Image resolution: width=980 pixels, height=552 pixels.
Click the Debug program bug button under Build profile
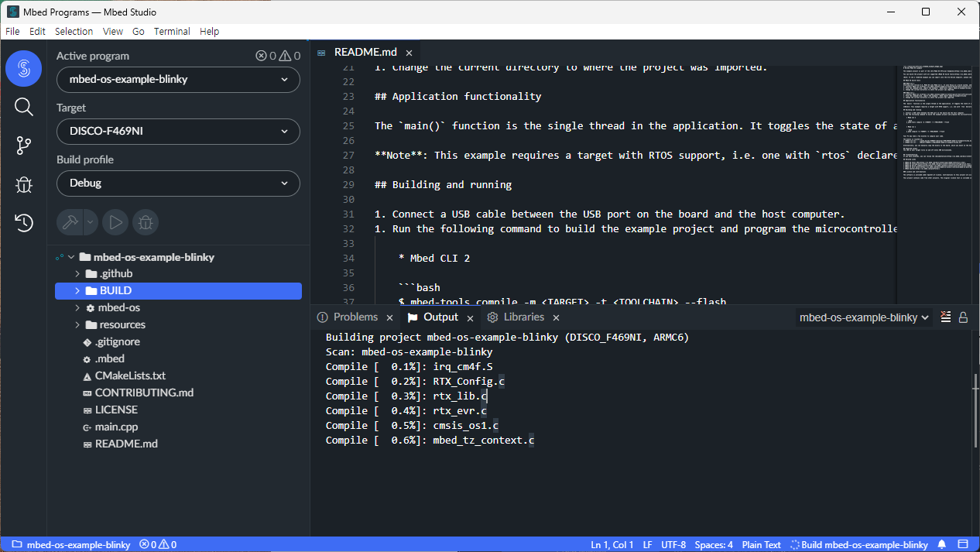146,222
